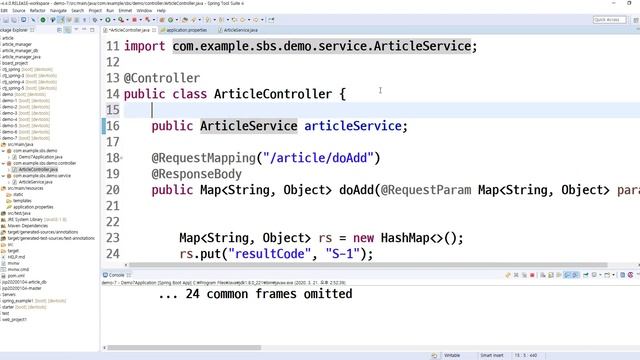Click Collapse All icon in Package Explorer

60,30
